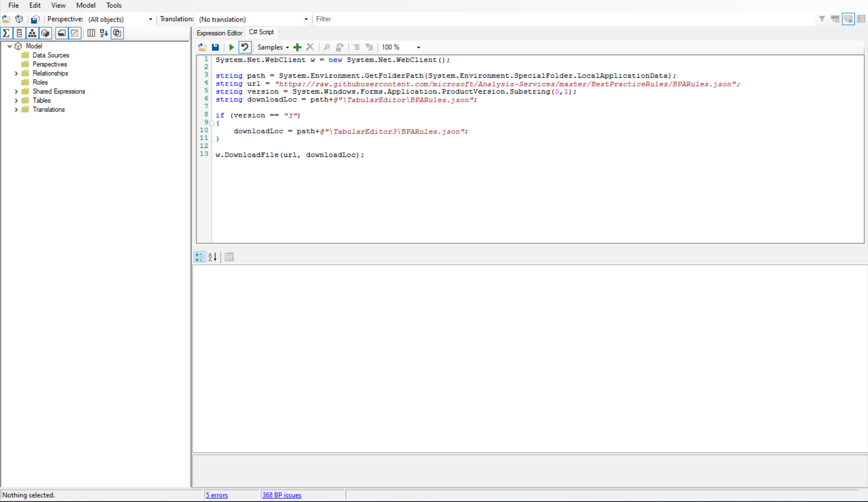Switch to the C# Script tab
This screenshot has height=502, width=868.
pyautogui.click(x=261, y=32)
